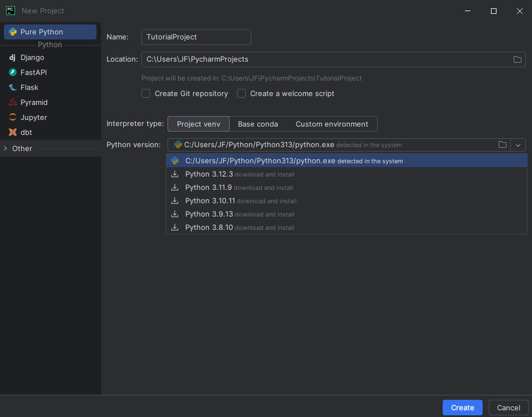Click the Django dj icon
This screenshot has width=532, height=417.
[x=13, y=58]
